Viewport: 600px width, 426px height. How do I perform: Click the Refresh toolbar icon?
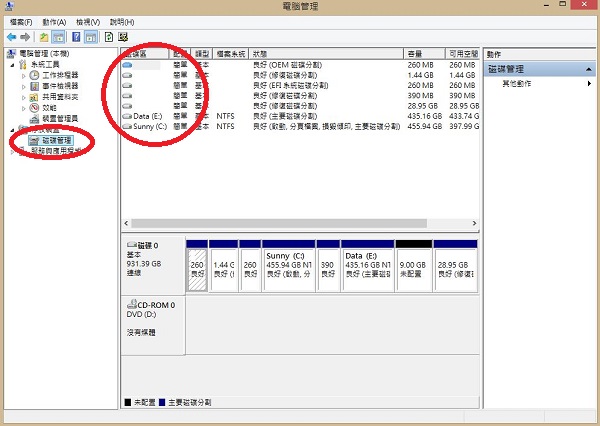click(x=109, y=37)
